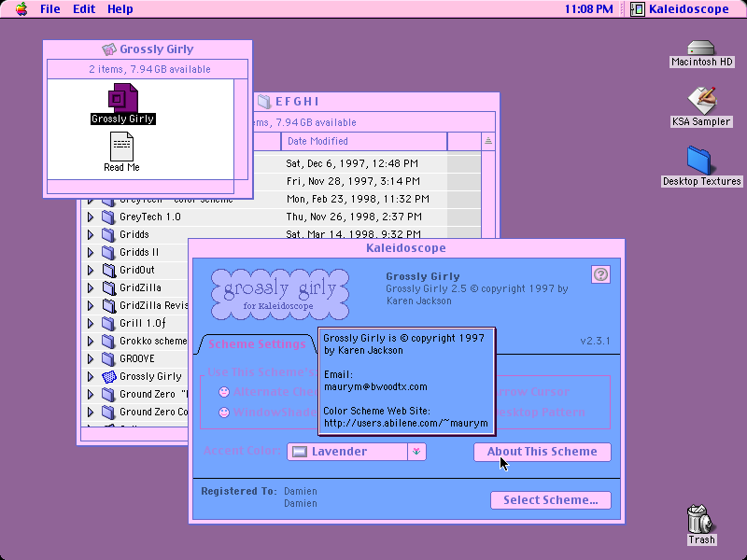This screenshot has height=560, width=747.
Task: Expand the GridOut disclosure triangle
Action: coord(91,271)
